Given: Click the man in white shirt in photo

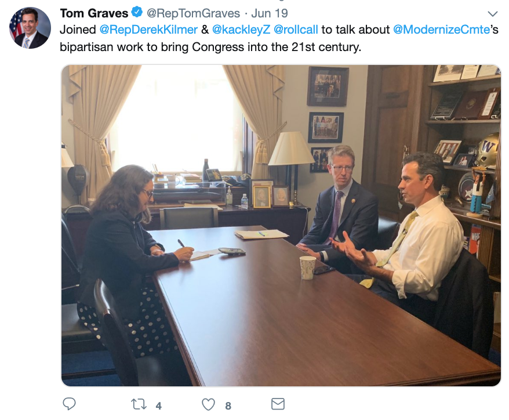Looking at the screenshot, I should [x=419, y=227].
